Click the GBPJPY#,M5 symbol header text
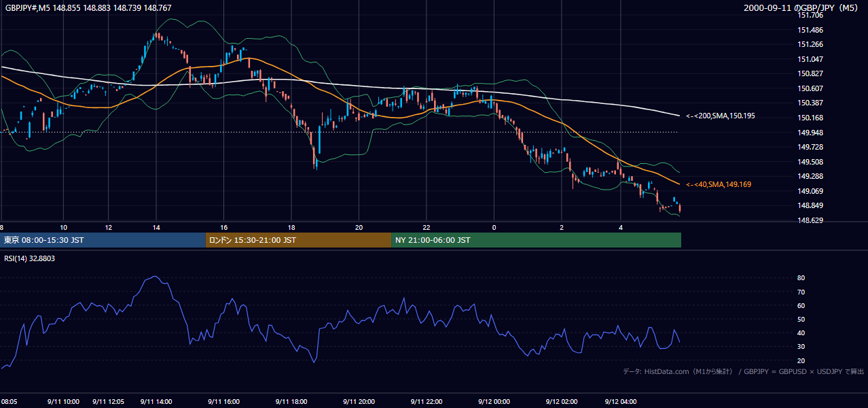The width and height of the screenshot is (868, 408). [89, 7]
